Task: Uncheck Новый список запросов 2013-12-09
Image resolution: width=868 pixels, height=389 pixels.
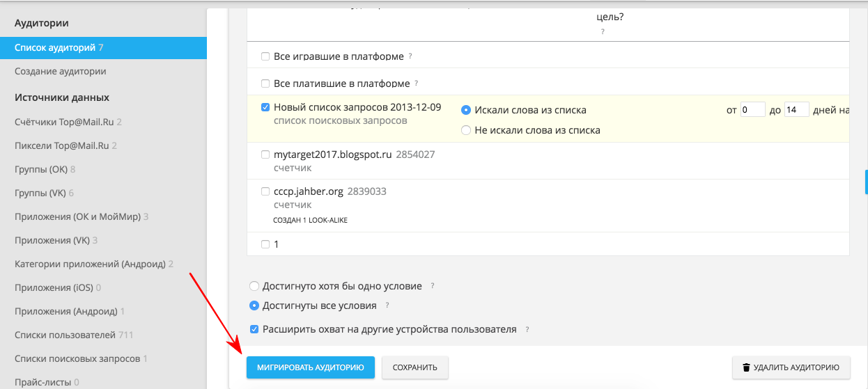Action: pos(265,108)
